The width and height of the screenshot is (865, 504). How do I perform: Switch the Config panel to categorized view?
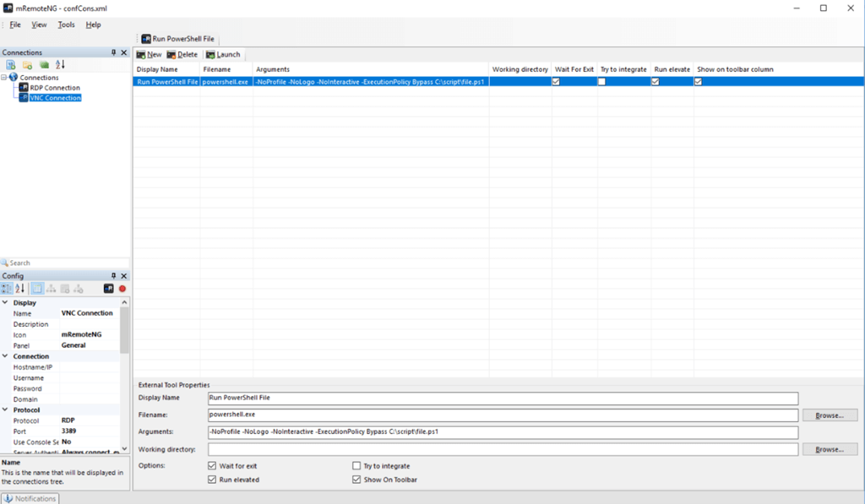(x=7, y=288)
